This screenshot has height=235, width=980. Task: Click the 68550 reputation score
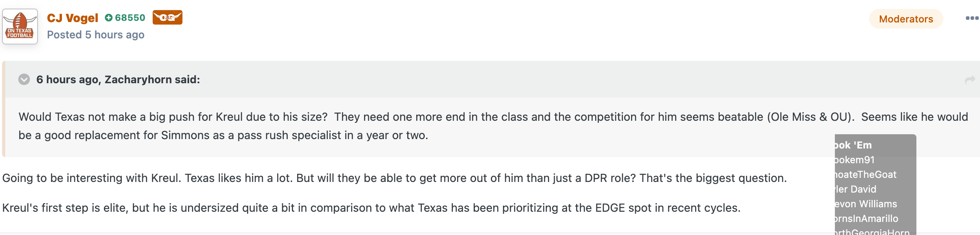click(130, 18)
